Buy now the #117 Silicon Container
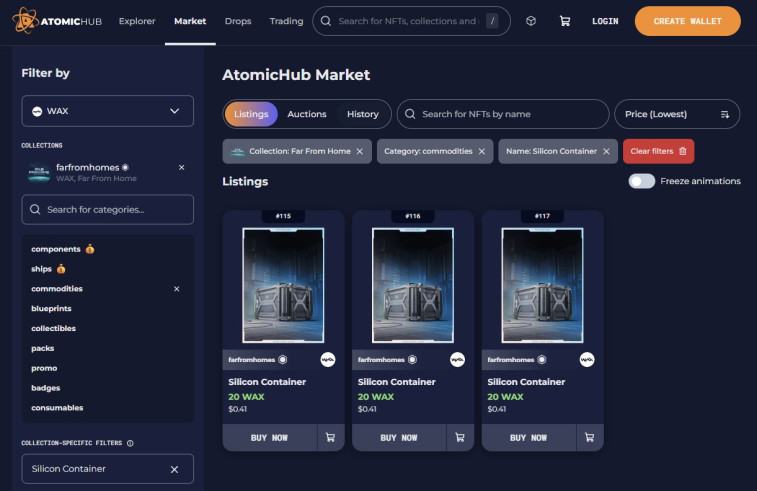Viewport: 757px width, 491px height. (x=529, y=438)
